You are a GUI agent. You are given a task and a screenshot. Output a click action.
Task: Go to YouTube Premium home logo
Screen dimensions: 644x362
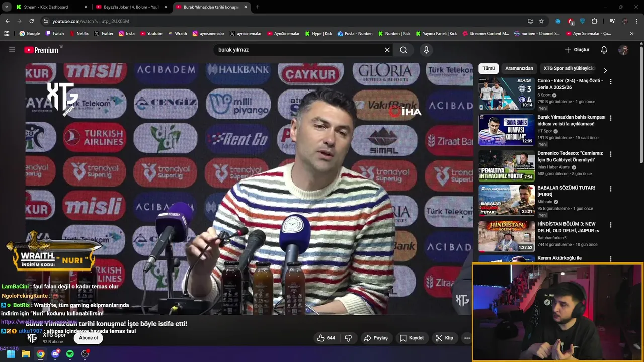(42, 50)
